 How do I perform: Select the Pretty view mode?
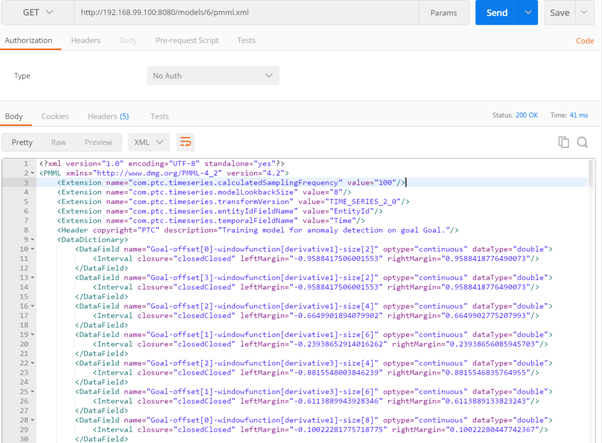pos(22,142)
